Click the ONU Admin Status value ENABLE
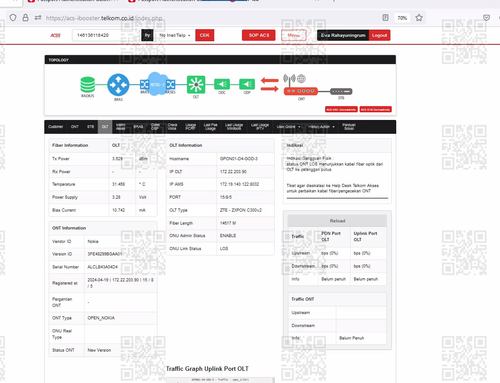The width and height of the screenshot is (500, 383). coord(228,236)
